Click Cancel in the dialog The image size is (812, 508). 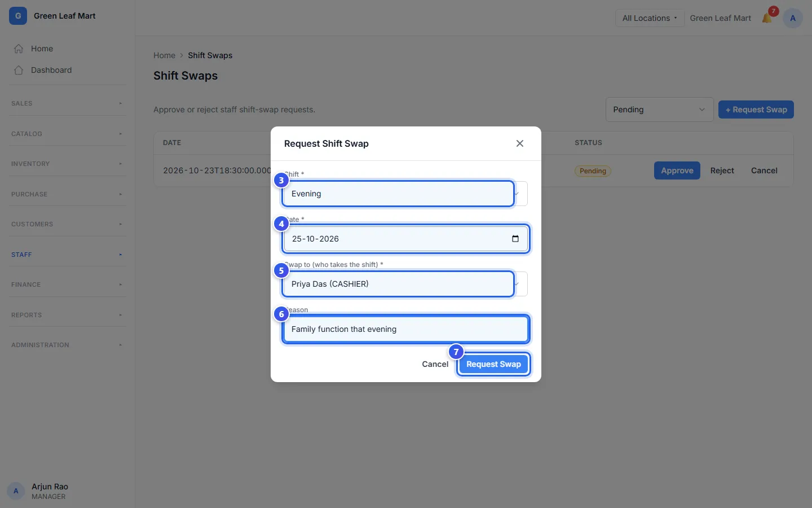(435, 364)
